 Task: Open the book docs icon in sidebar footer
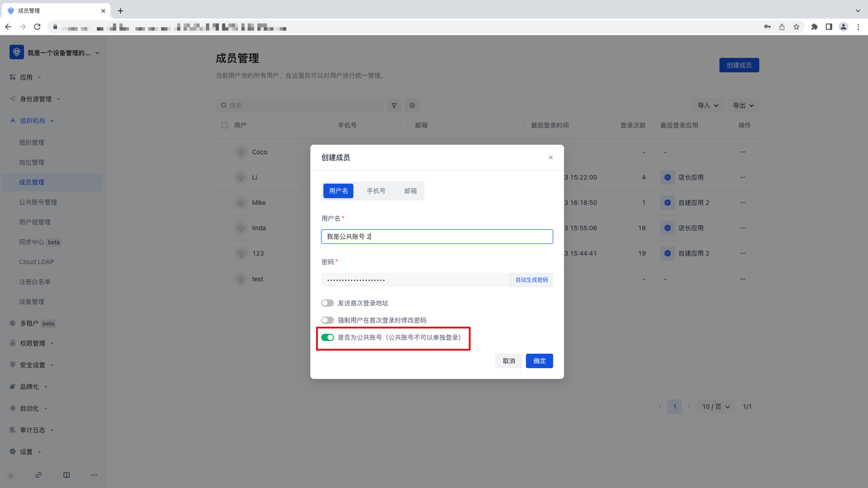coord(66,475)
